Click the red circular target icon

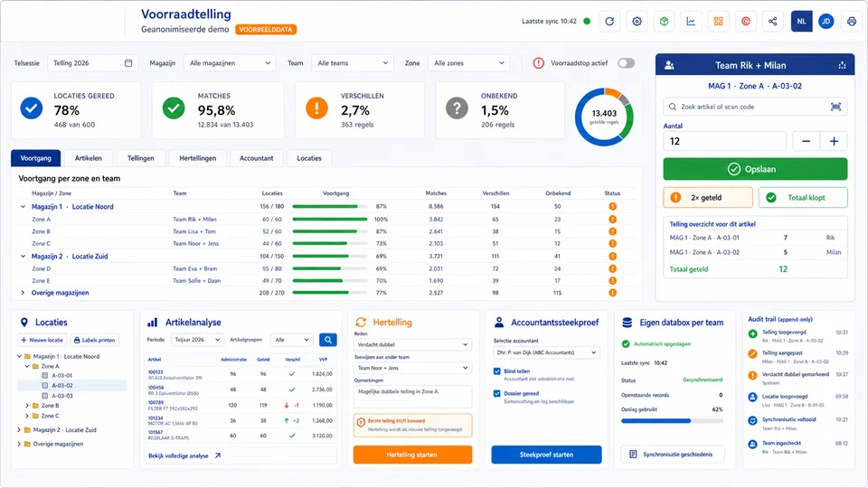tap(746, 22)
